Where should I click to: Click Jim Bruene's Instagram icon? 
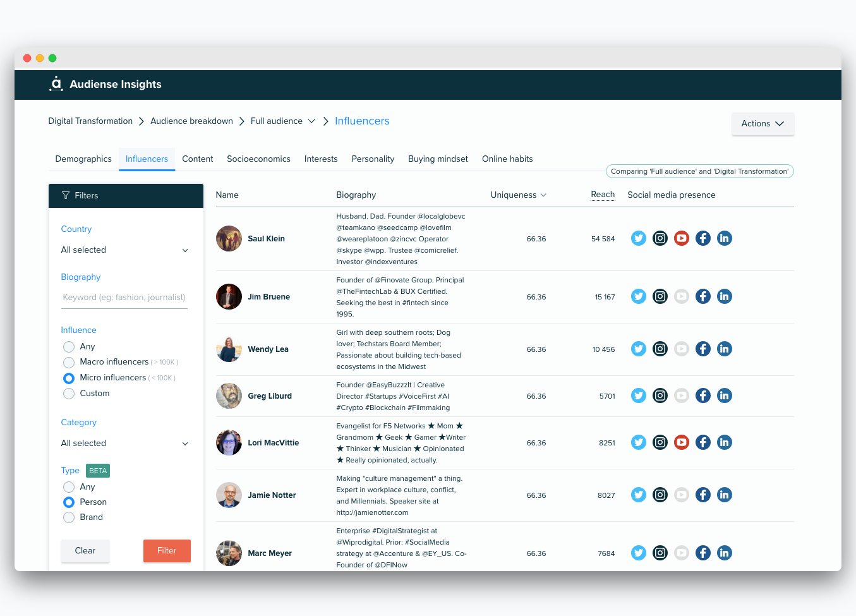pos(660,296)
